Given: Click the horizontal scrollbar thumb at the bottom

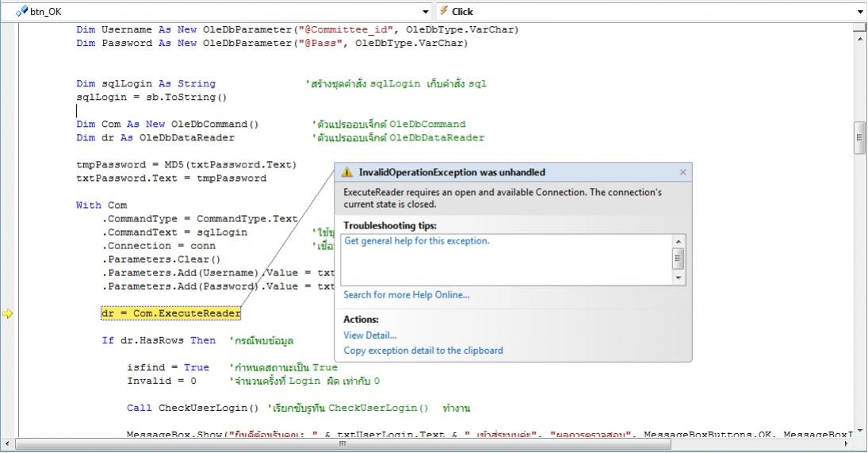Looking at the screenshot, I should (x=342, y=443).
